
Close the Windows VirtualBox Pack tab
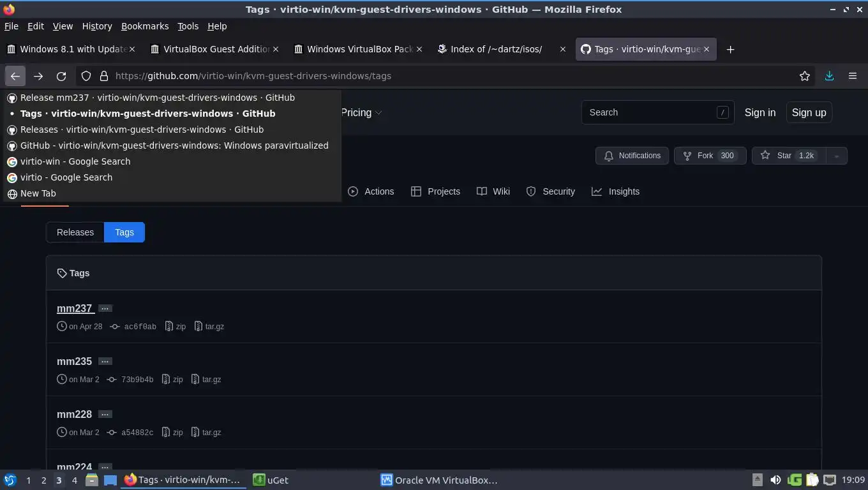pyautogui.click(x=419, y=49)
